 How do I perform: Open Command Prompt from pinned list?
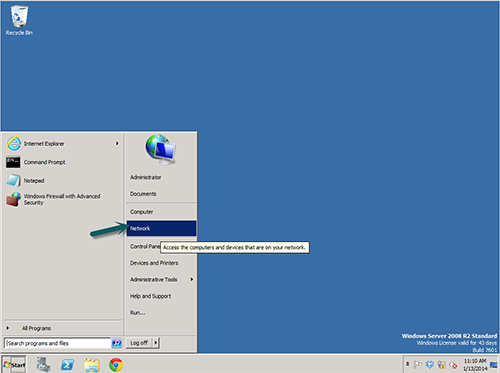pos(62,162)
